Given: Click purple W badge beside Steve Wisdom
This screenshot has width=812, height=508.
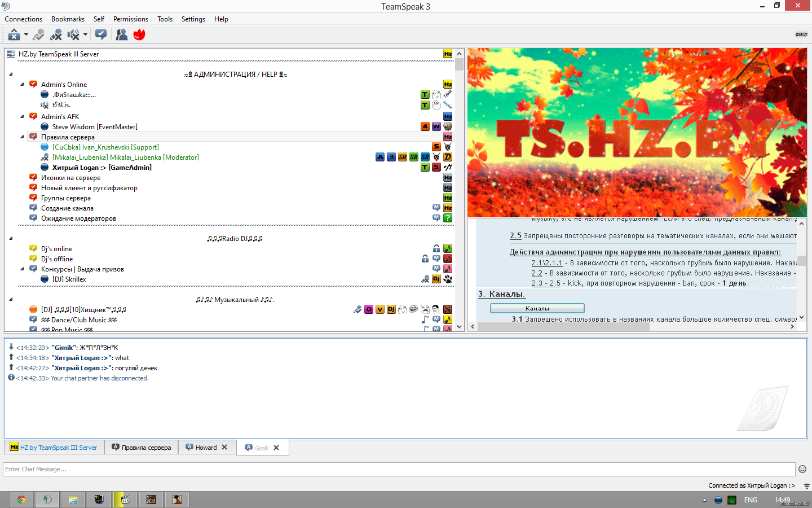Looking at the screenshot, I should click(x=436, y=127).
